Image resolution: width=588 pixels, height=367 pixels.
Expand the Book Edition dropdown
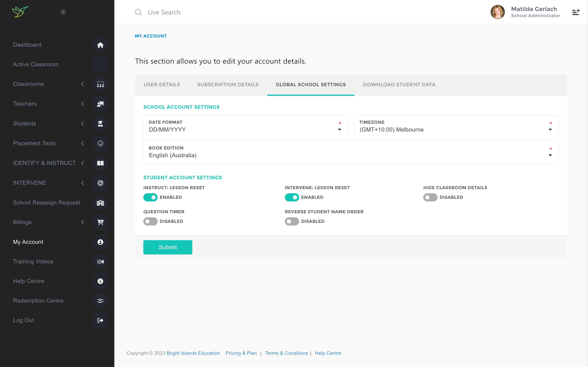(x=550, y=155)
